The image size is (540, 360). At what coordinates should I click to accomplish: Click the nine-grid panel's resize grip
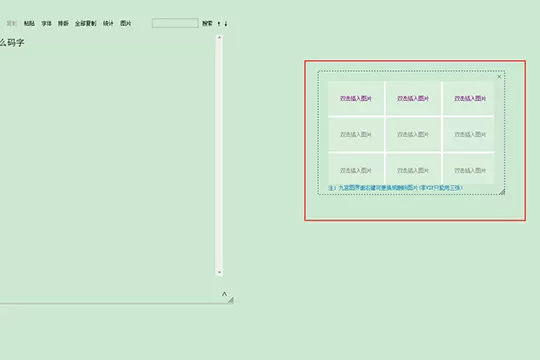502,192
